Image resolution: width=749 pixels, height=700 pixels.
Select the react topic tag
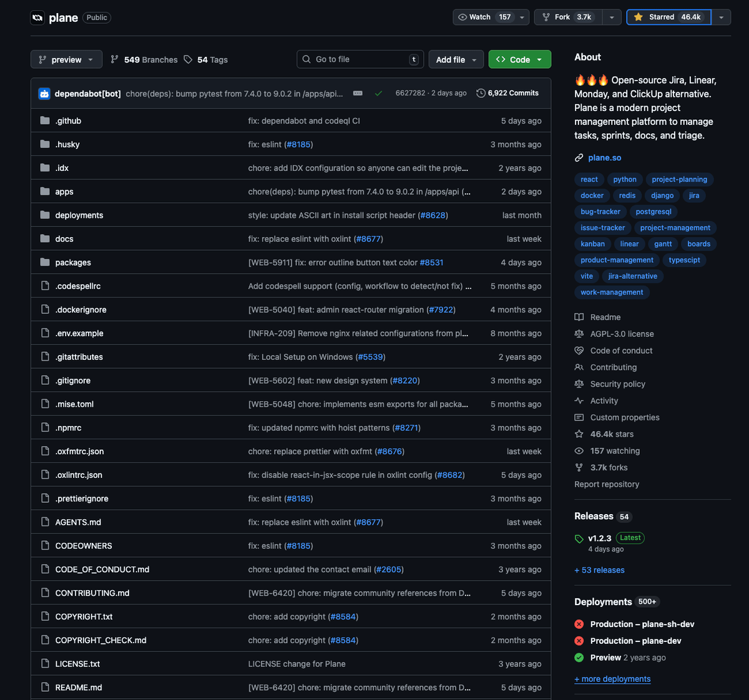coord(589,179)
